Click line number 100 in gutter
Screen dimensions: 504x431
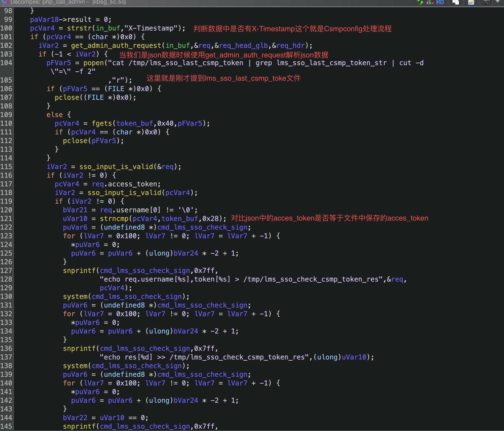(6, 28)
